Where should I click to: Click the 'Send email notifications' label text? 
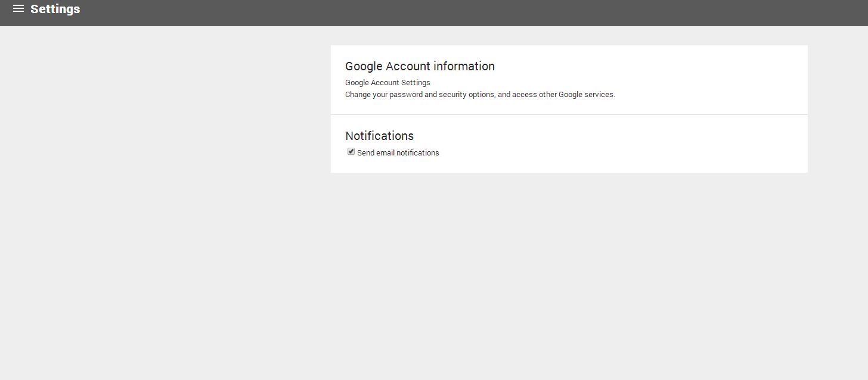pos(398,153)
